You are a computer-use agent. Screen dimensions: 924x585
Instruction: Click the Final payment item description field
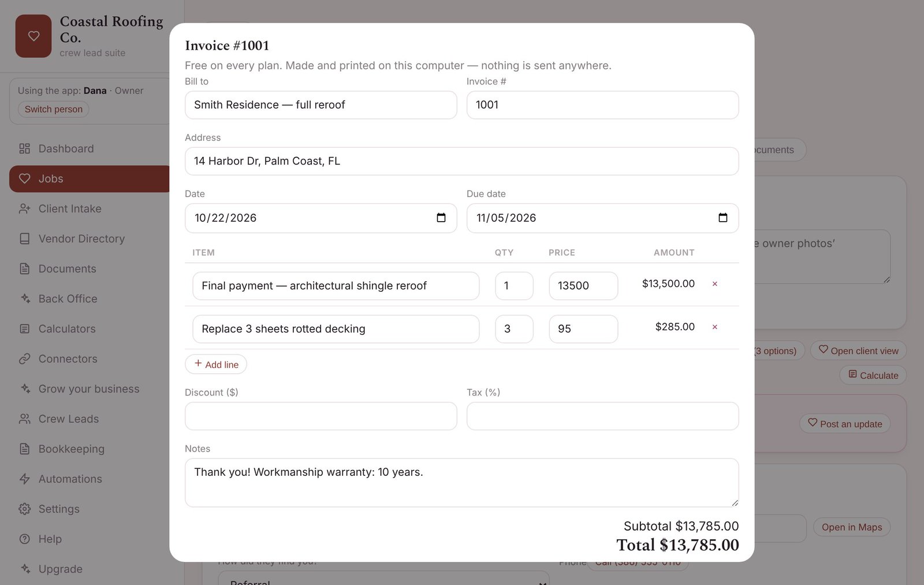(x=336, y=286)
